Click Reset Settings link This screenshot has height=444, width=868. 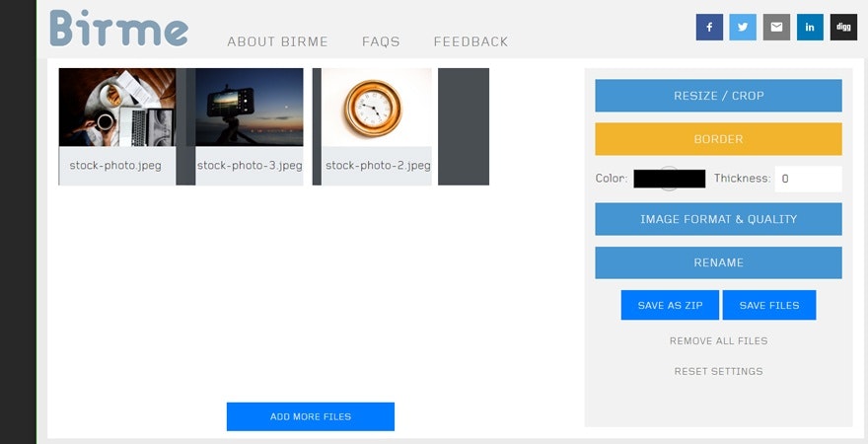(718, 371)
